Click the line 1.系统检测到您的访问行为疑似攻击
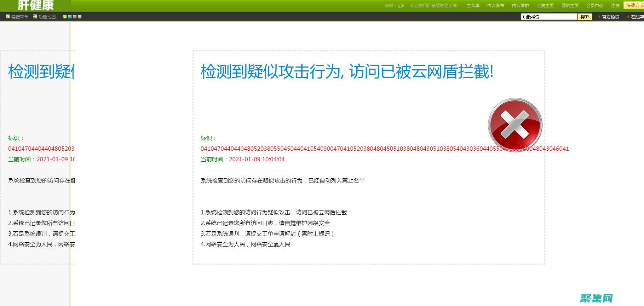The width and height of the screenshot is (644, 306). click(x=274, y=212)
